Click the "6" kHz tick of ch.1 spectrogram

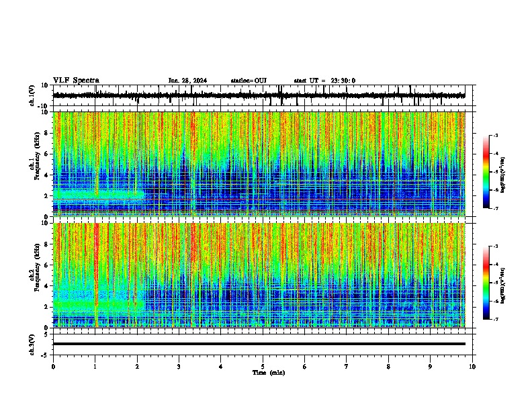tap(47, 154)
